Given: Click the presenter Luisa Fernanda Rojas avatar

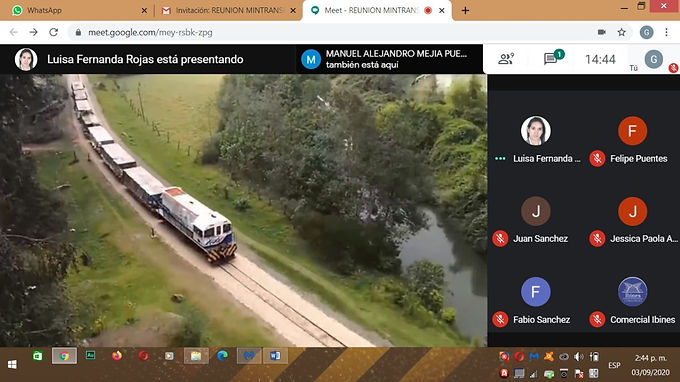Looking at the screenshot, I should pyautogui.click(x=26, y=59).
